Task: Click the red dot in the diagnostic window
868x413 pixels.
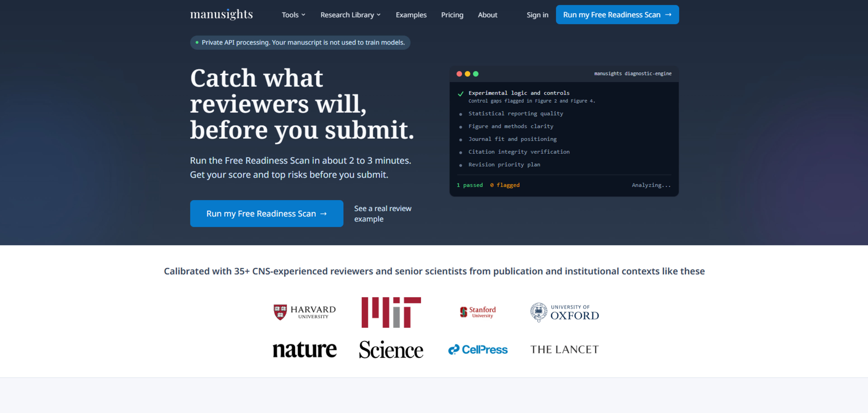Action: point(459,74)
